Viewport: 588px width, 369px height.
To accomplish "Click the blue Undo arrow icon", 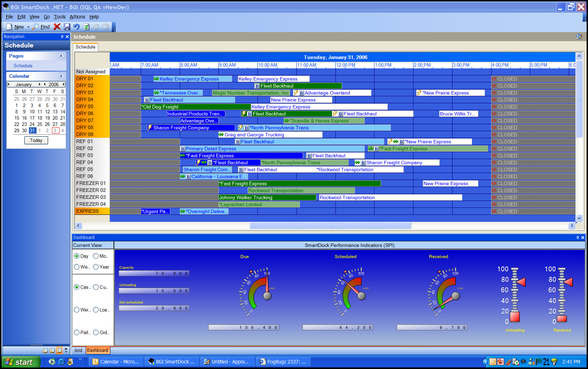I will 77,27.
